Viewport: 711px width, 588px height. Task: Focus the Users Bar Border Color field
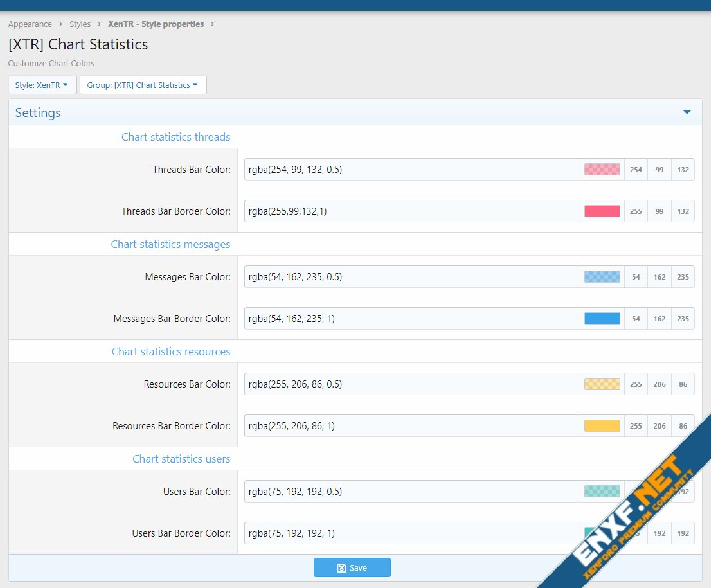411,533
